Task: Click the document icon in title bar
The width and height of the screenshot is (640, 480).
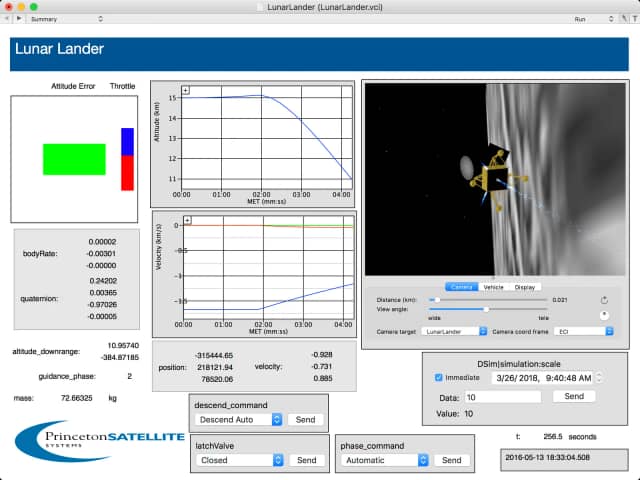Action: (x=260, y=7)
